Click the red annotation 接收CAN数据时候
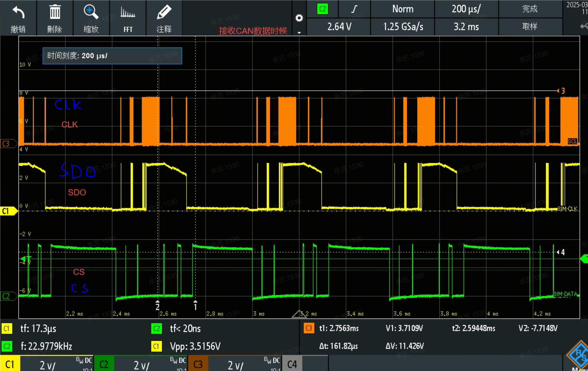588x371 pixels. [253, 31]
